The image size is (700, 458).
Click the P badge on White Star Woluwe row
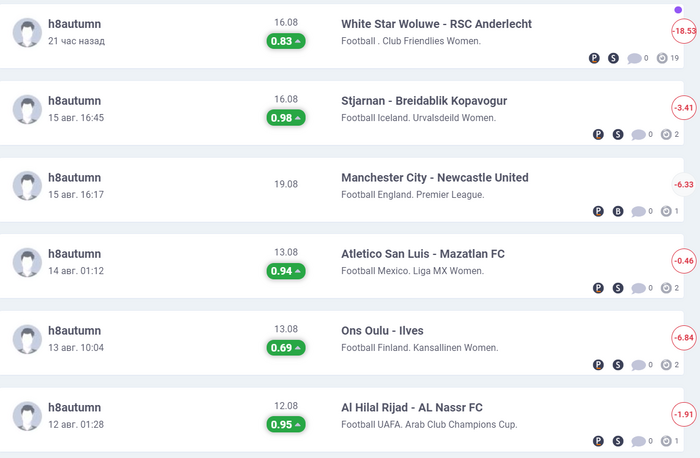coord(595,58)
